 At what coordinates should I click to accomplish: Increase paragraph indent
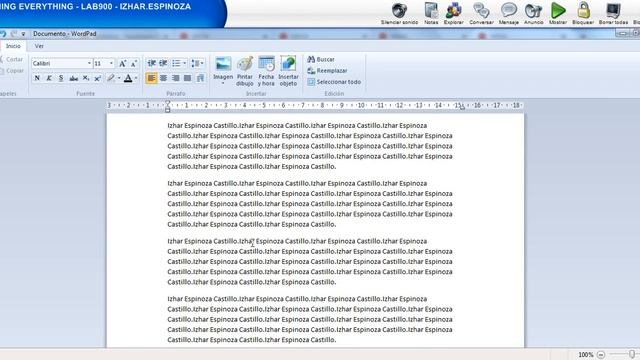[163, 63]
